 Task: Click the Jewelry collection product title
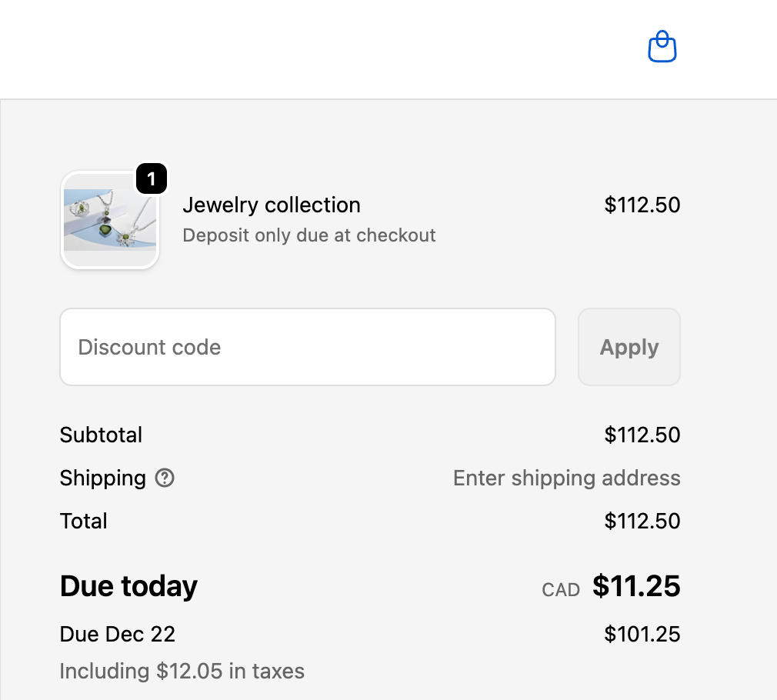coord(272,205)
